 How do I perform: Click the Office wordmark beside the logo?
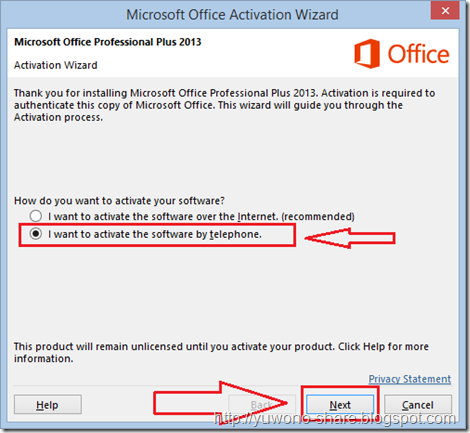pyautogui.click(x=419, y=54)
